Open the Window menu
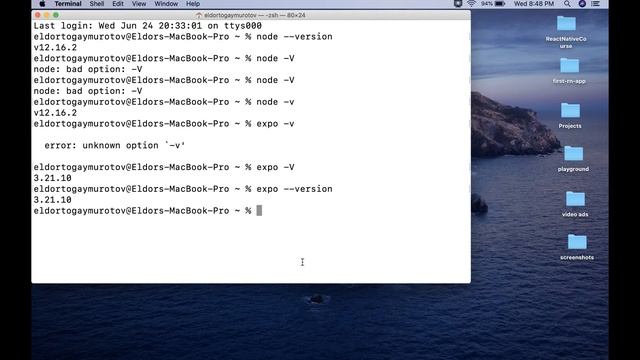 [x=166, y=4]
